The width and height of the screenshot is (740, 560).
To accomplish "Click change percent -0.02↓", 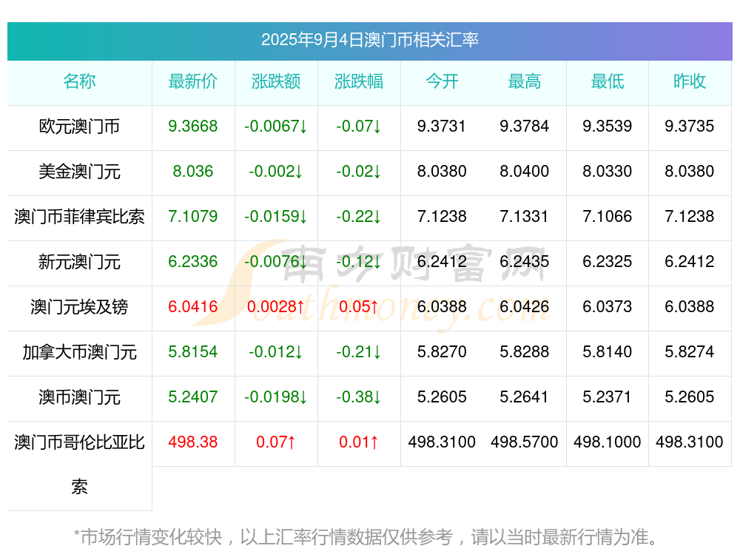I will [x=359, y=172].
